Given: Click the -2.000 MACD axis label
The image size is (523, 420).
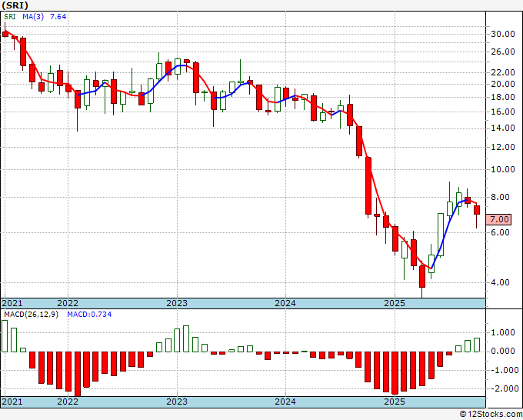Looking at the screenshot, I should coord(501,388).
